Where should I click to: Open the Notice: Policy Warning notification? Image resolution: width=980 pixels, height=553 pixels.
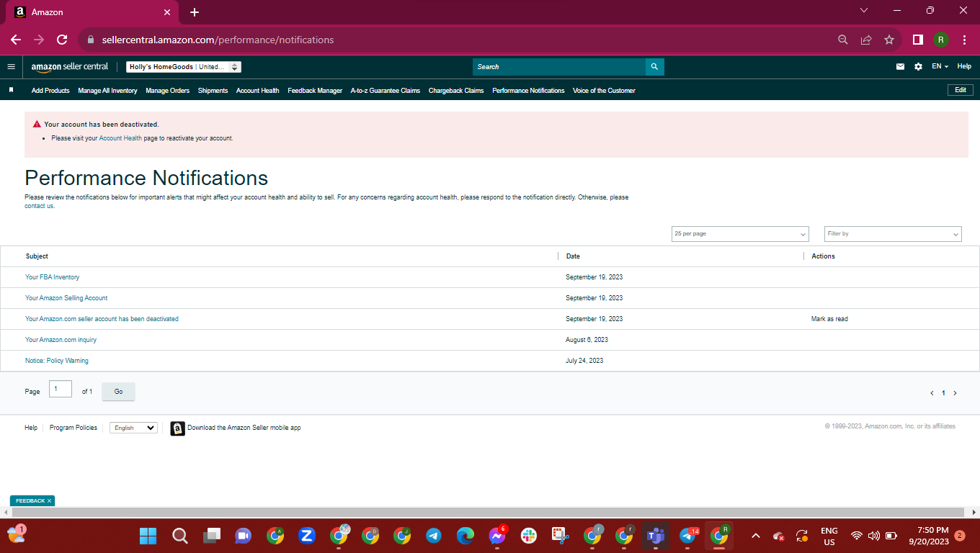[x=57, y=361]
